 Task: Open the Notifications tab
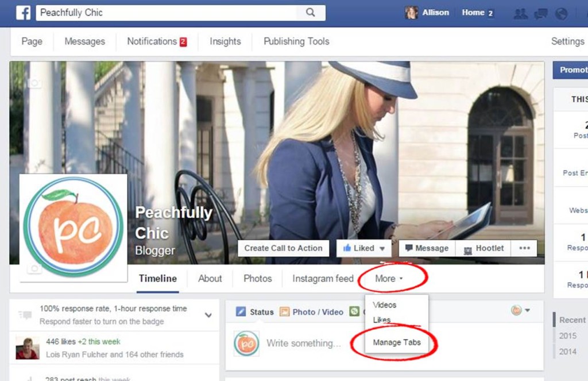(x=150, y=41)
